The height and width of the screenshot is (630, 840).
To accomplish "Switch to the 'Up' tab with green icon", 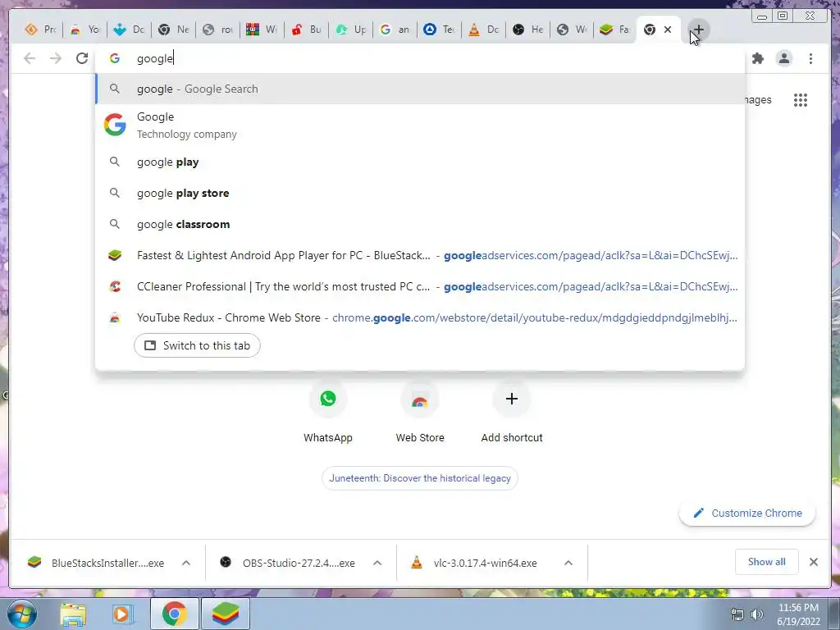I will click(351, 30).
